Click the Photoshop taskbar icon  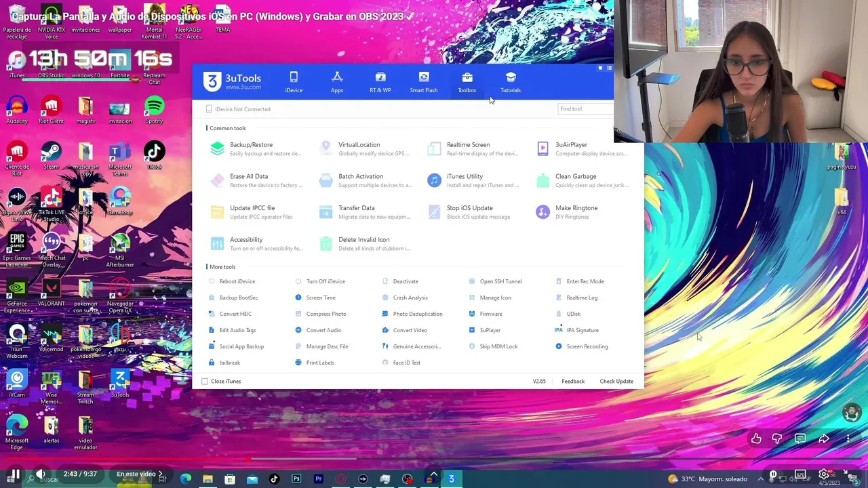[x=296, y=479]
